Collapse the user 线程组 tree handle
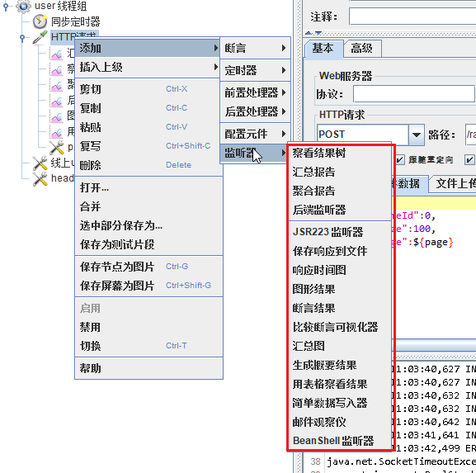Screen dimensions: 476x473 pos(6,6)
